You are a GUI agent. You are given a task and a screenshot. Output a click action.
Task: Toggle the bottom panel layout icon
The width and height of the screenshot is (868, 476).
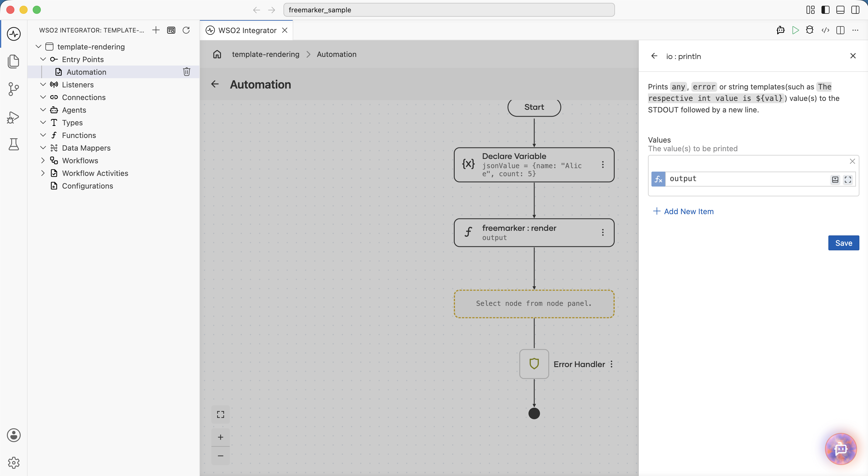[x=840, y=10]
